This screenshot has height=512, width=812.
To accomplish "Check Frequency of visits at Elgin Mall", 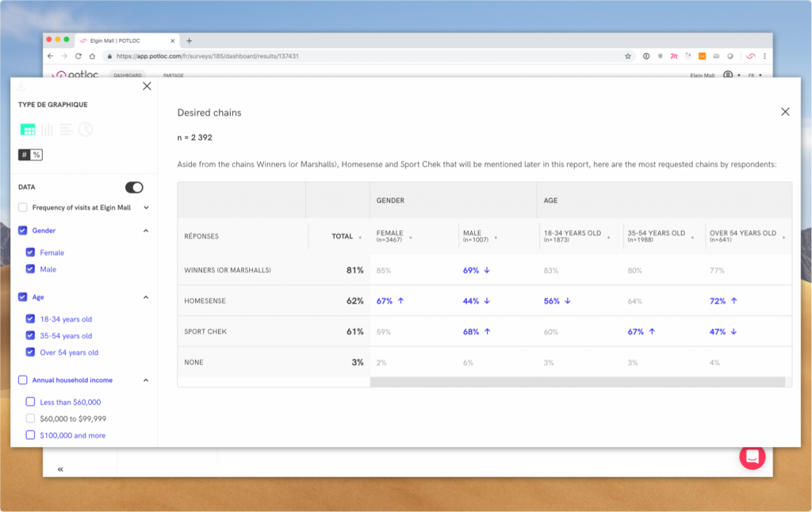I will (x=23, y=208).
